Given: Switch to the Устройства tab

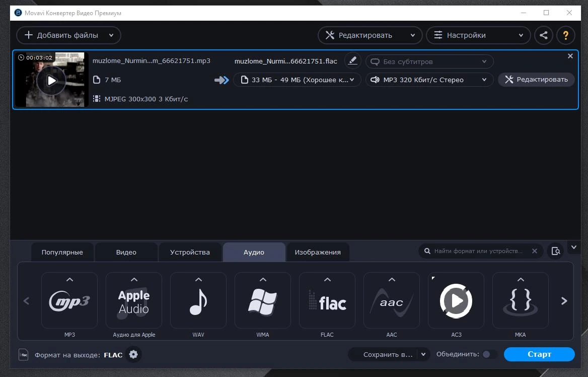Looking at the screenshot, I should click(190, 252).
